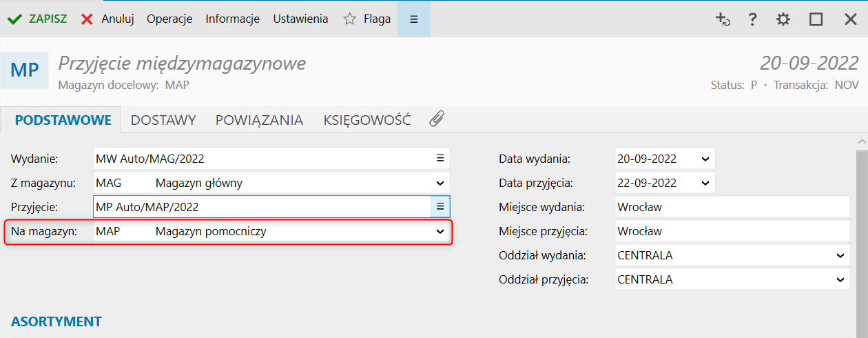This screenshot has width=868, height=338.
Task: Open settings gear icon in title bar
Action: (x=783, y=19)
